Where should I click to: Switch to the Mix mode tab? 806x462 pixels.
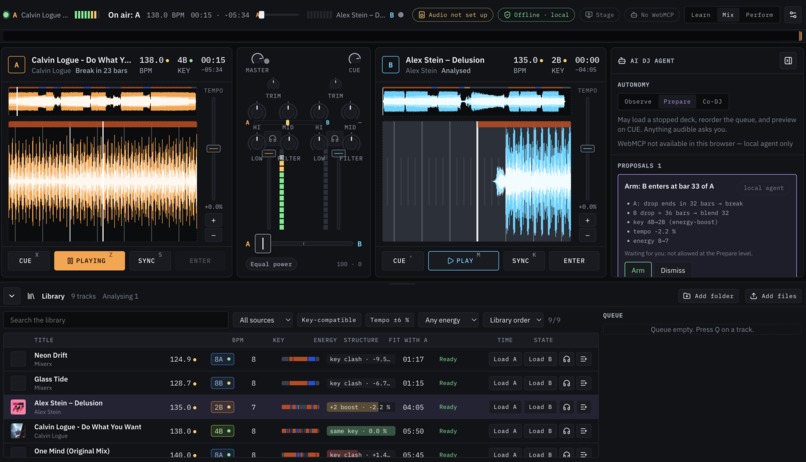tap(728, 15)
